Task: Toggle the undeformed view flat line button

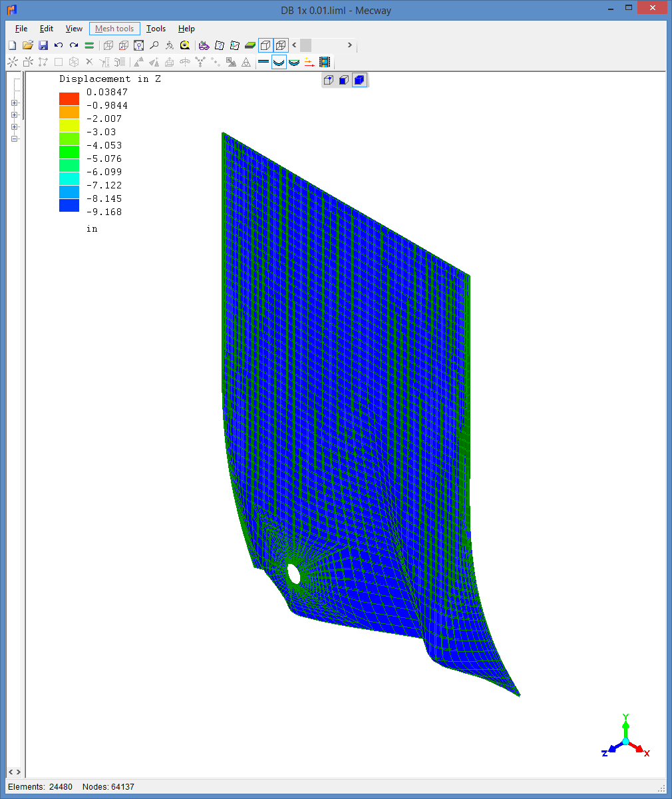Action: tap(263, 62)
